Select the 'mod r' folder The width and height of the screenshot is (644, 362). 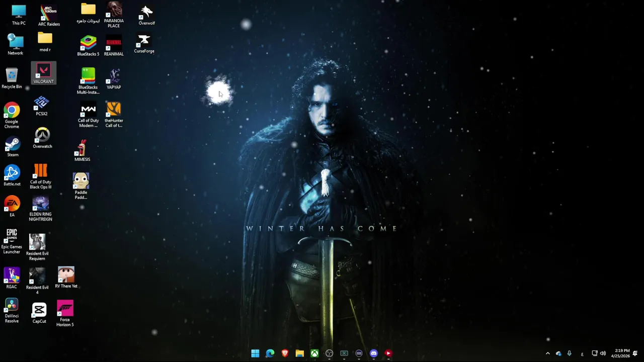pos(45,42)
